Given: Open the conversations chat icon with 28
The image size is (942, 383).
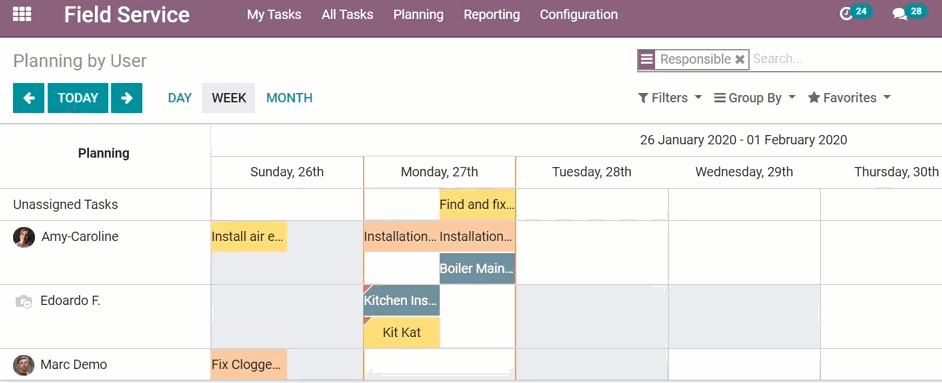Looking at the screenshot, I should [900, 14].
